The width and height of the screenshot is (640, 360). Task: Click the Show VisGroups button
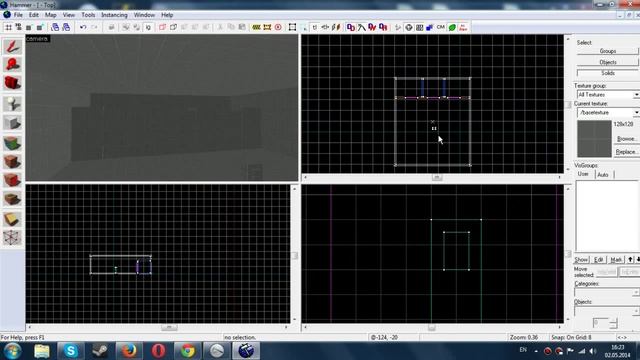coord(581,260)
